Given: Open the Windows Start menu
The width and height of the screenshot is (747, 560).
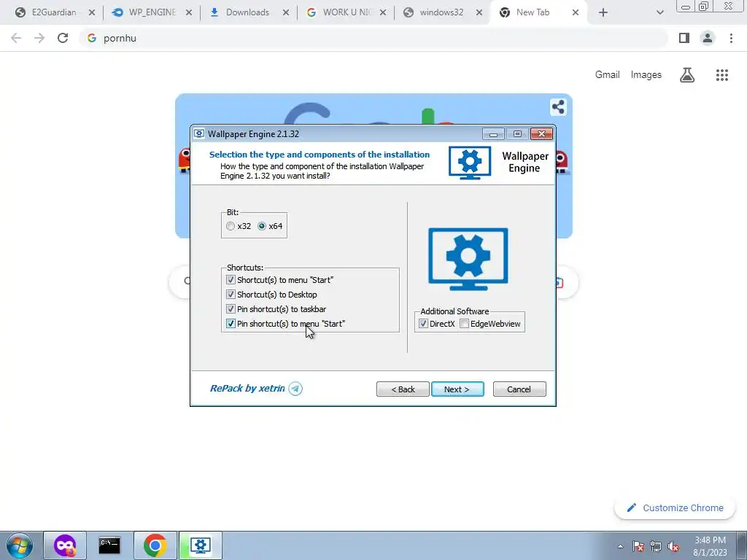Looking at the screenshot, I should point(20,545).
